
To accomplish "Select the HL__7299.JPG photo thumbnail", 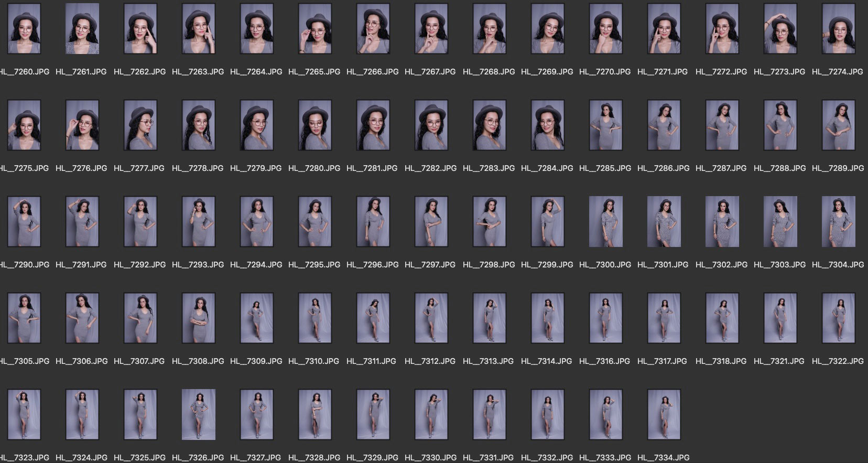I will click(548, 222).
